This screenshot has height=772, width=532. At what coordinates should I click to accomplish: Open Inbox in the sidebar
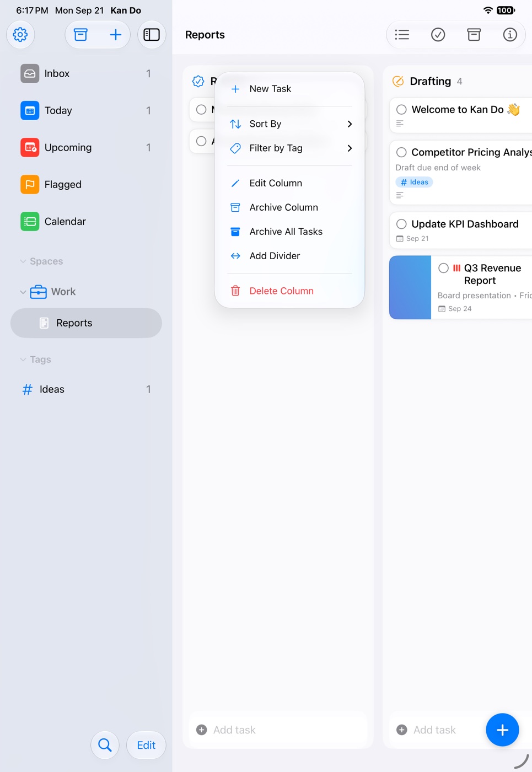[86, 73]
